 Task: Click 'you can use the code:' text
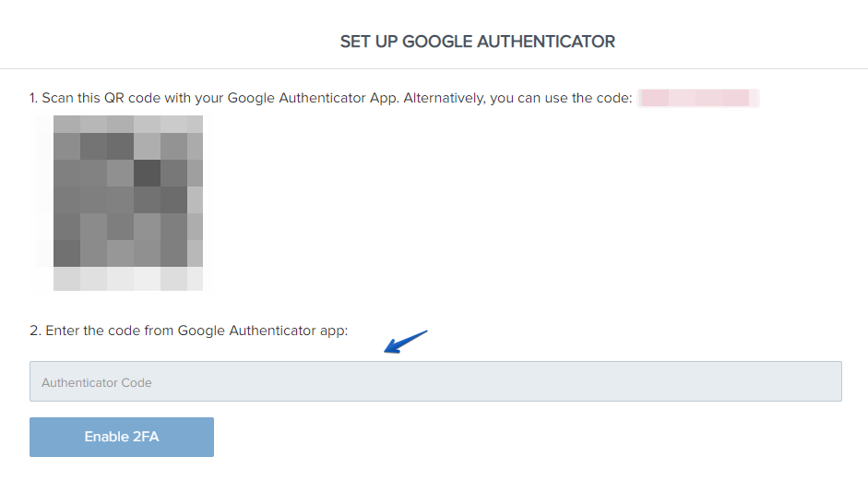tap(561, 98)
